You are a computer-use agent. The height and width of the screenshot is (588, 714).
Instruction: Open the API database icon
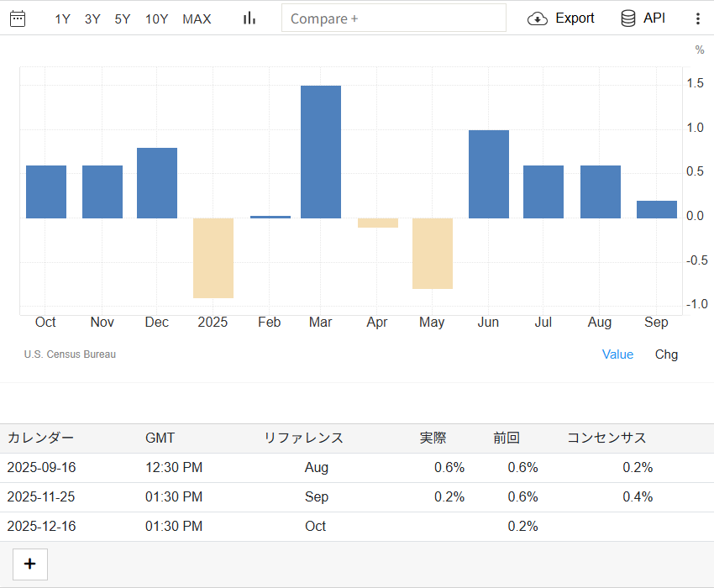(x=627, y=18)
